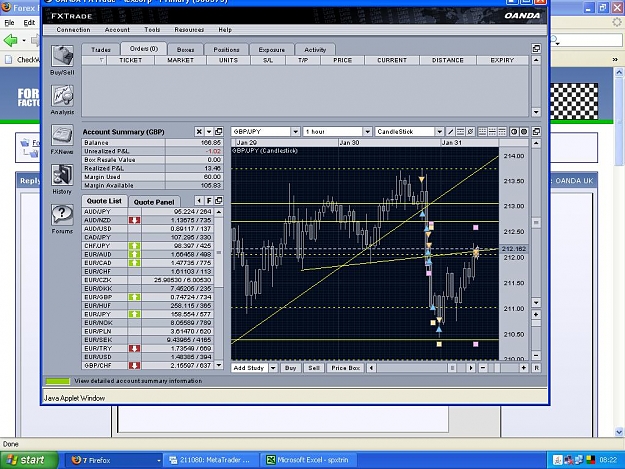
Task: Switch to Microsoft Excel taskbar item
Action: coord(308,460)
